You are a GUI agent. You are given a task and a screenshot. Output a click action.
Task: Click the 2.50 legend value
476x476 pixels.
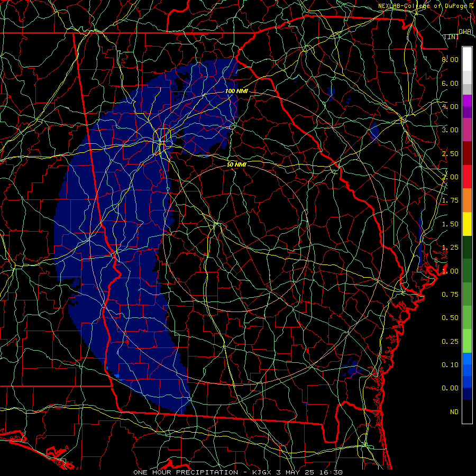pos(450,153)
